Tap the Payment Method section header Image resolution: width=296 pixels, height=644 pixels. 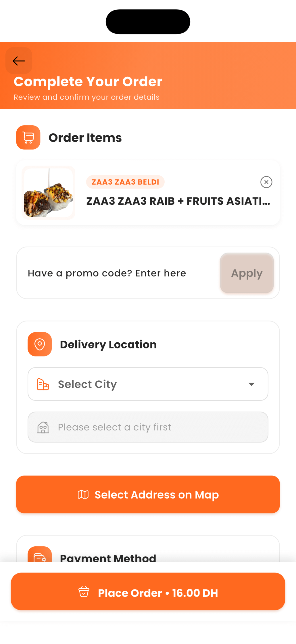click(x=108, y=557)
